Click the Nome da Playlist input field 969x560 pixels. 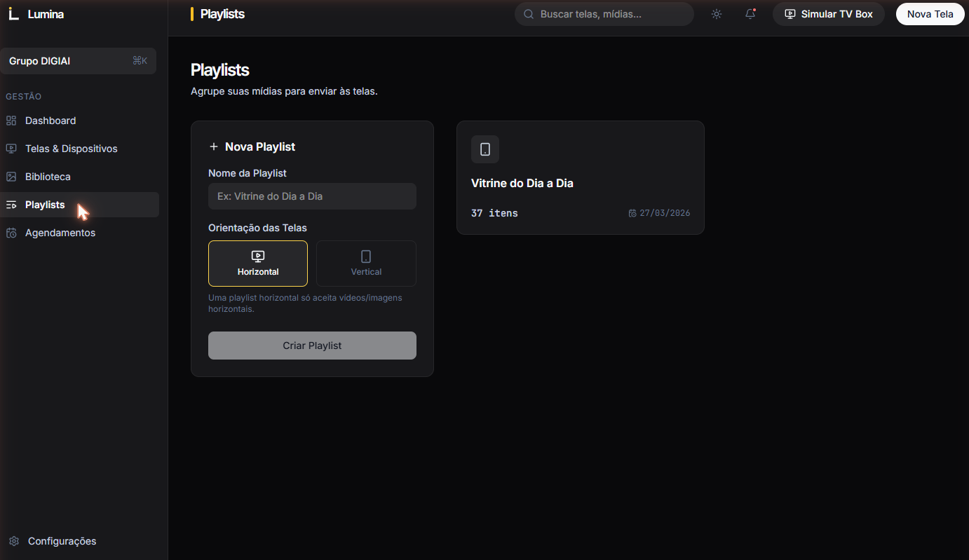pyautogui.click(x=312, y=196)
